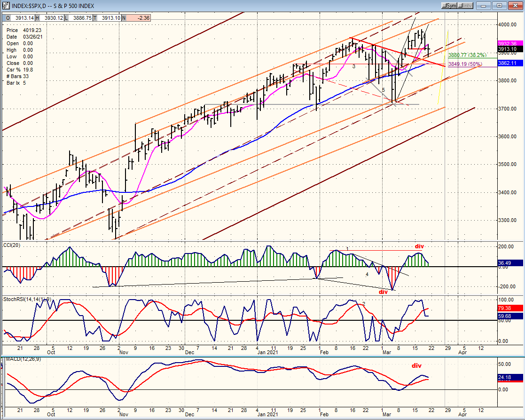Click the red div label in MACD pane

pos(416,366)
